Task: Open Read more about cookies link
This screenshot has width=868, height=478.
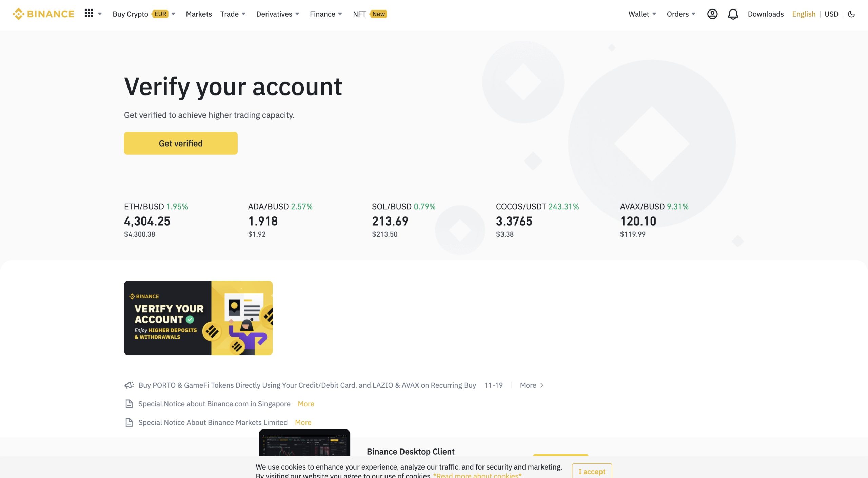Action: point(477,475)
